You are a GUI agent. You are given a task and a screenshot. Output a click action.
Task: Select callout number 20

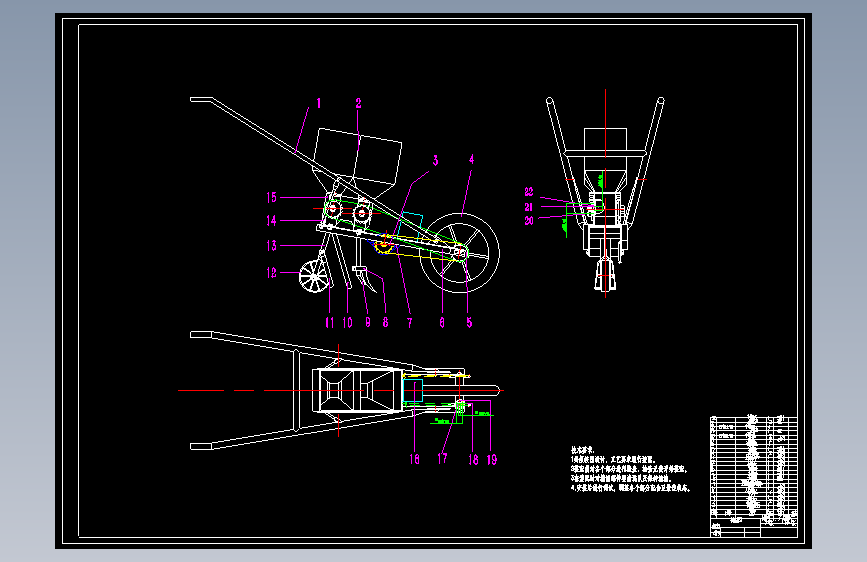529,221
